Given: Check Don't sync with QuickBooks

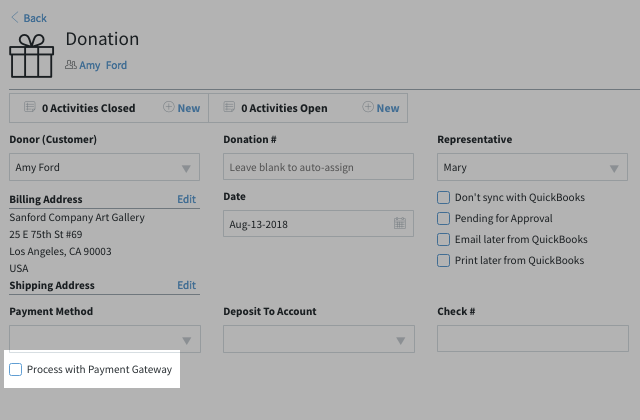Looking at the screenshot, I should point(443,198).
